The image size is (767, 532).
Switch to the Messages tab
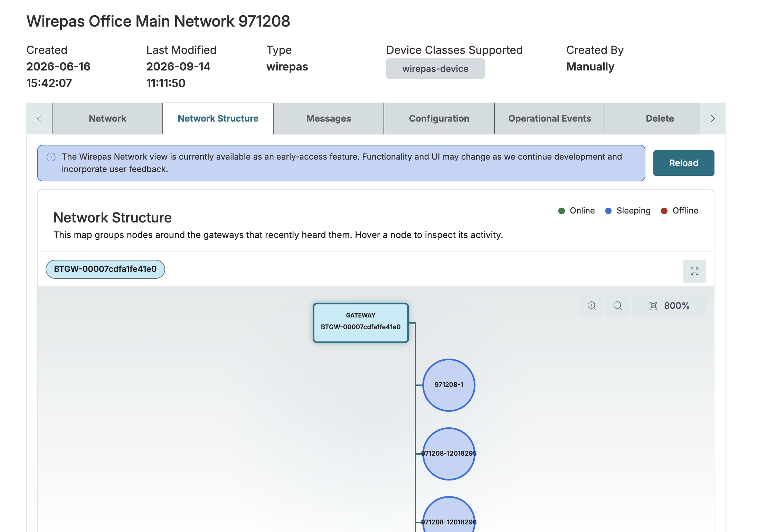pyautogui.click(x=329, y=118)
